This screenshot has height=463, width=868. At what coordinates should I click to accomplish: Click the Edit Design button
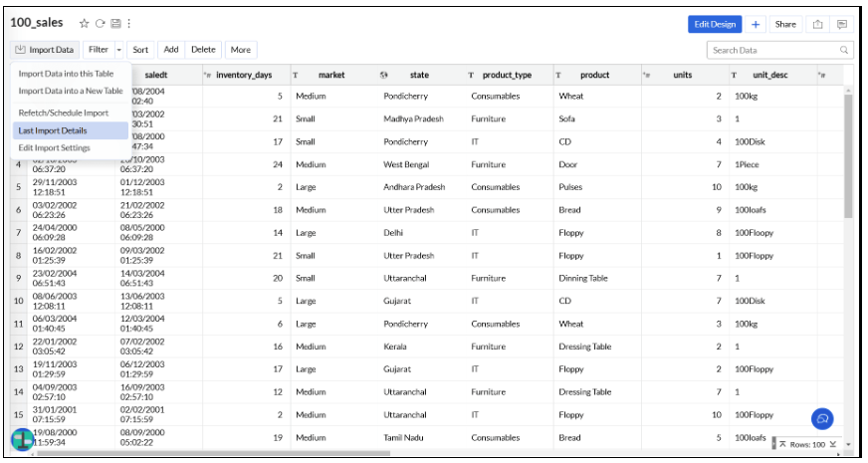pos(715,24)
